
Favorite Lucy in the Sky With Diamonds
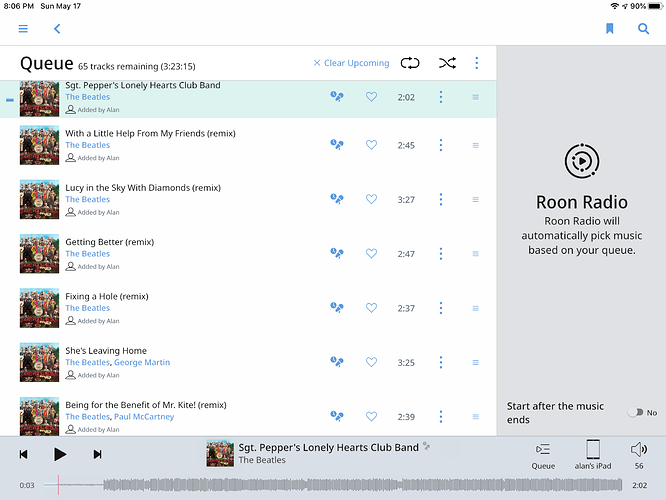[371, 199]
